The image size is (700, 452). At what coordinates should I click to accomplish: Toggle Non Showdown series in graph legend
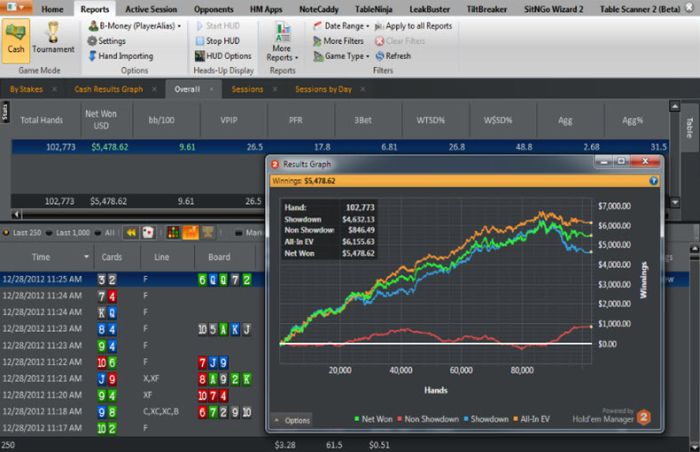coord(428,419)
